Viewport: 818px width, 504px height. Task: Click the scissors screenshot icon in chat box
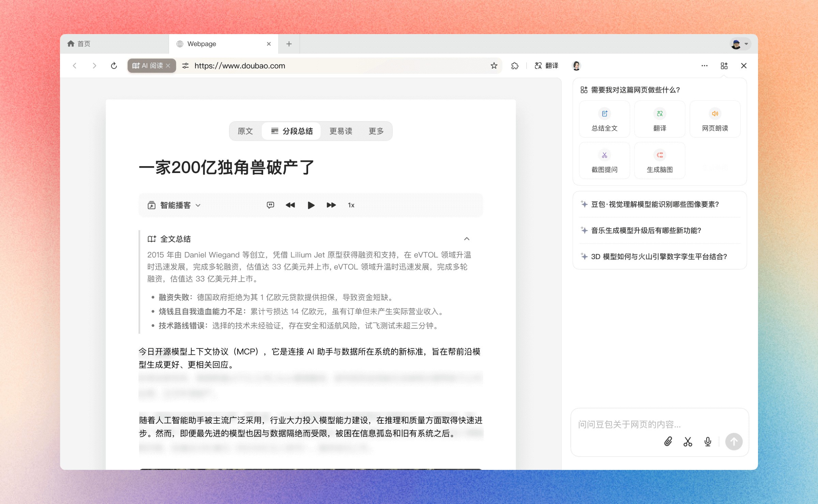688,442
